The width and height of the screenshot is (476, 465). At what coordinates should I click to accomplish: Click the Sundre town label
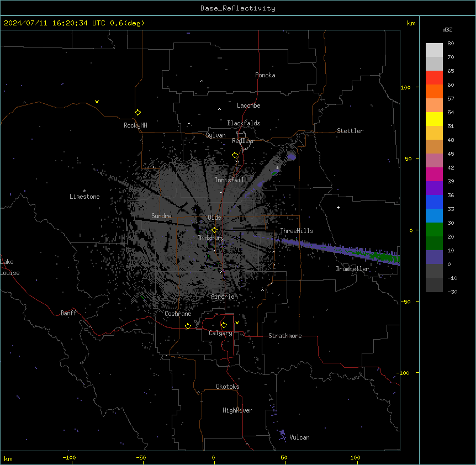(x=161, y=216)
